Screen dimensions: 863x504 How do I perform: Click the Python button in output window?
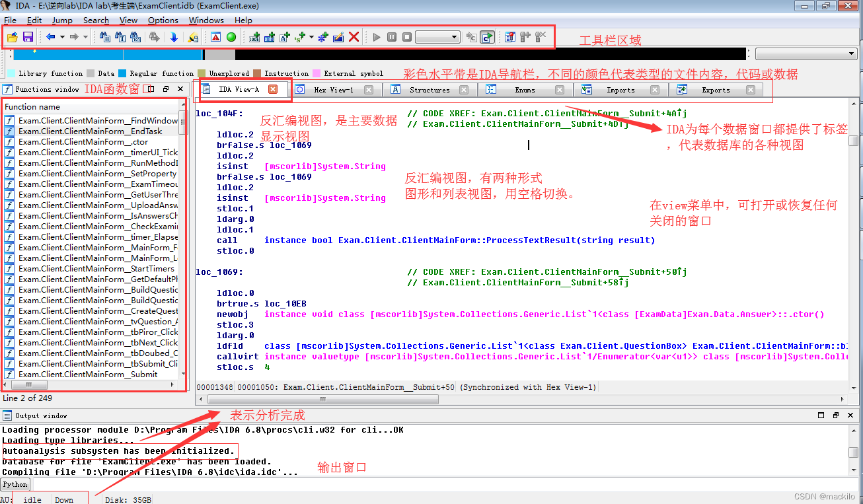click(x=13, y=485)
